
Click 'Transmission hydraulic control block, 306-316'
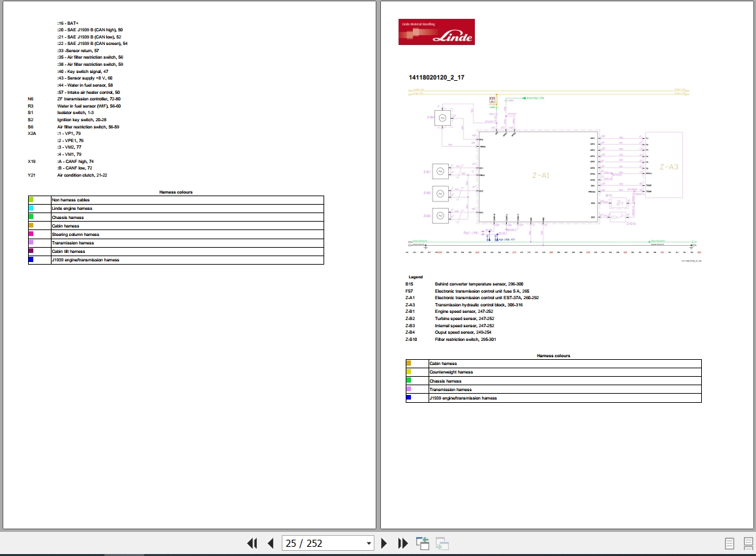pos(478,305)
